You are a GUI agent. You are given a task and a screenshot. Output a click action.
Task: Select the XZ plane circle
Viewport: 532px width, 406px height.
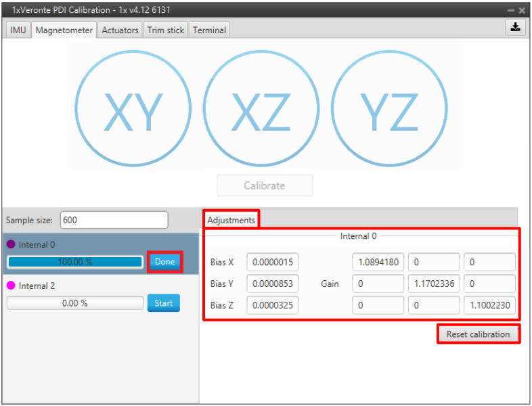261,110
